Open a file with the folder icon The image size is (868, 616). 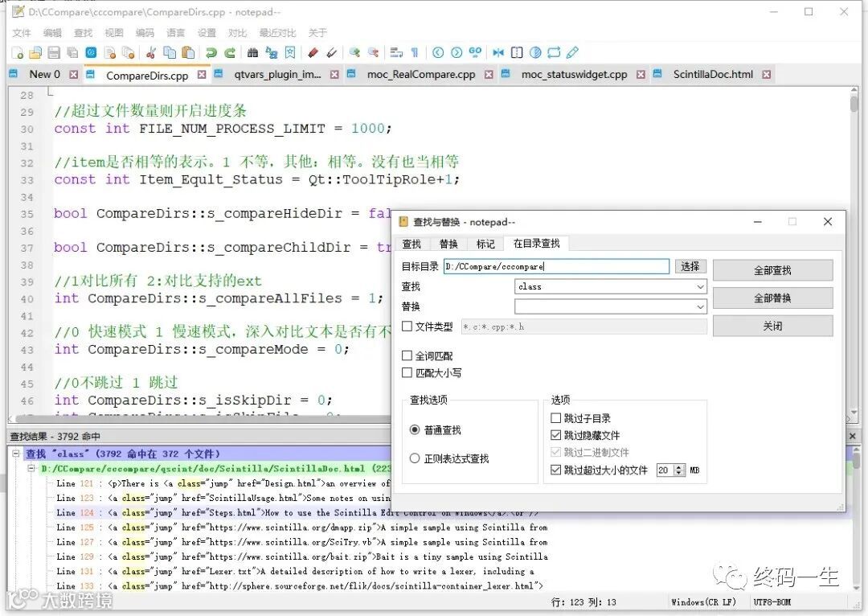point(35,52)
